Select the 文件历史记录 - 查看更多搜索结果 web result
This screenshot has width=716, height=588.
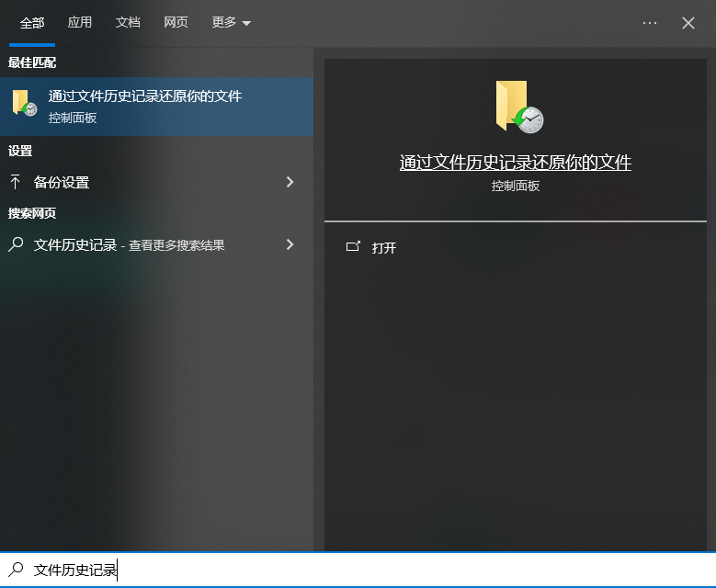coord(129,244)
